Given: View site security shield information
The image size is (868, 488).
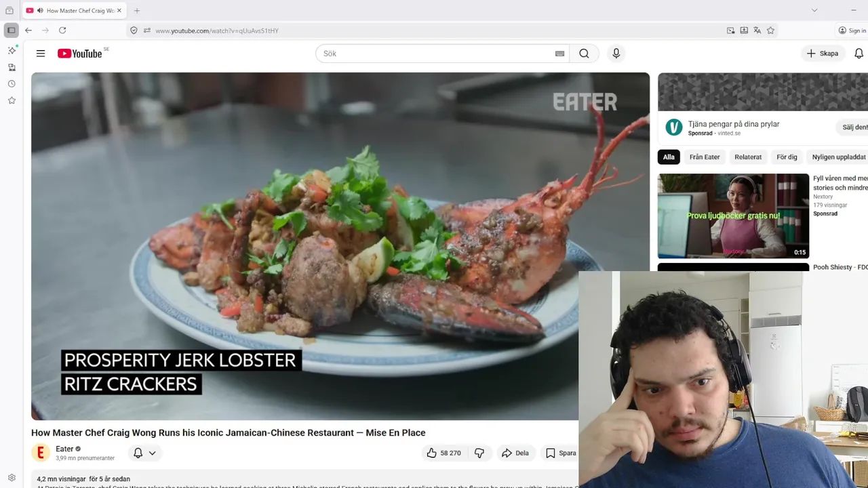Looking at the screenshot, I should click(134, 30).
